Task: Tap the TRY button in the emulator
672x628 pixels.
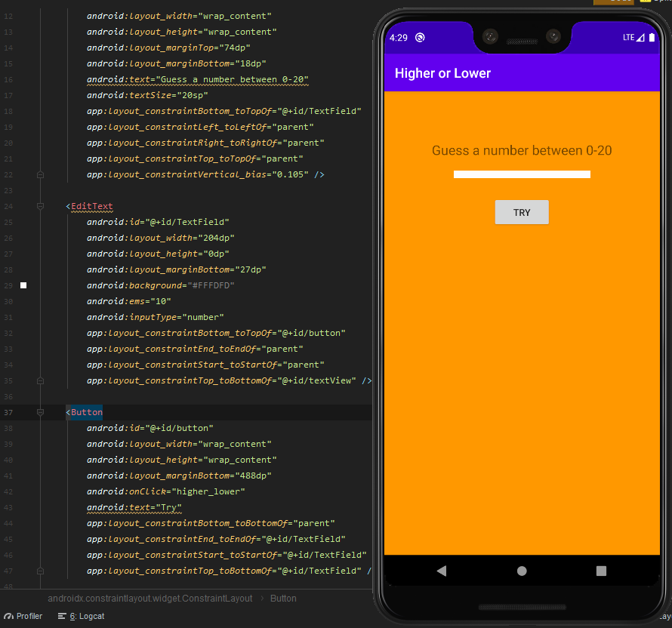Action: tap(522, 212)
